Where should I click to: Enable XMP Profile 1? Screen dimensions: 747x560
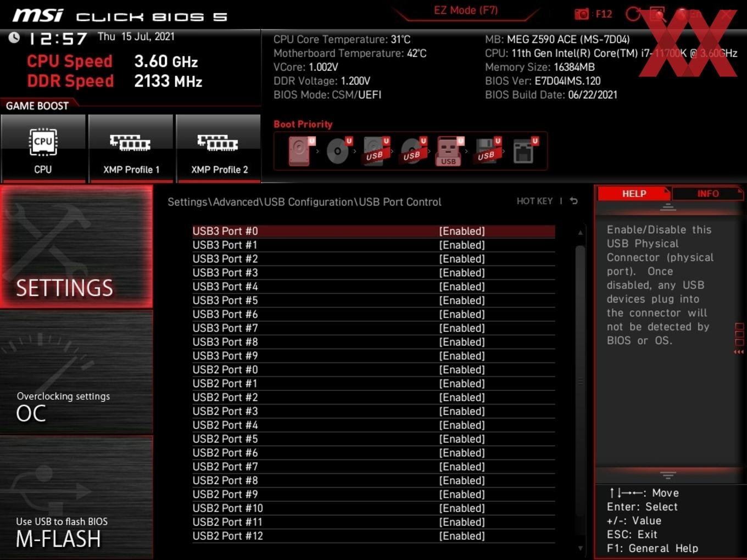(x=131, y=148)
